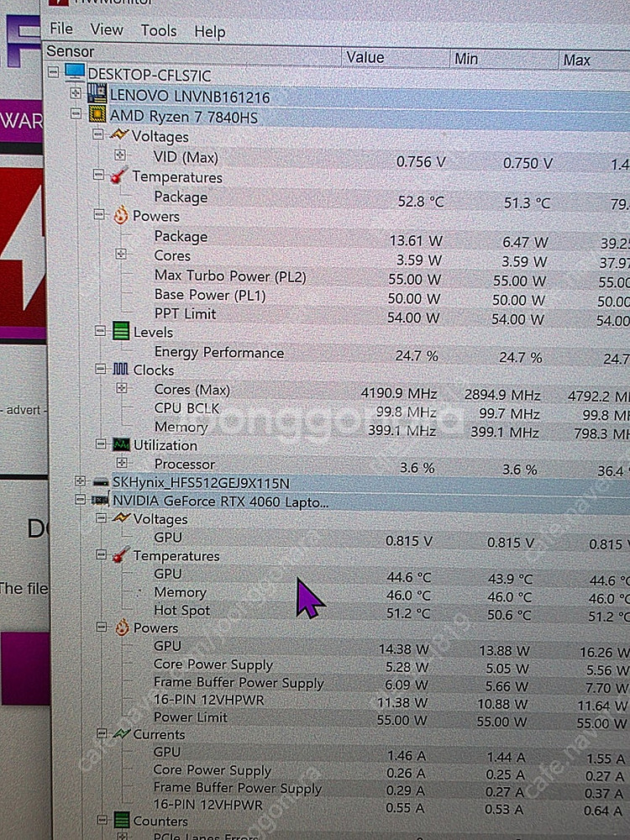Expand the Cores (Max) clock entry

[122, 388]
